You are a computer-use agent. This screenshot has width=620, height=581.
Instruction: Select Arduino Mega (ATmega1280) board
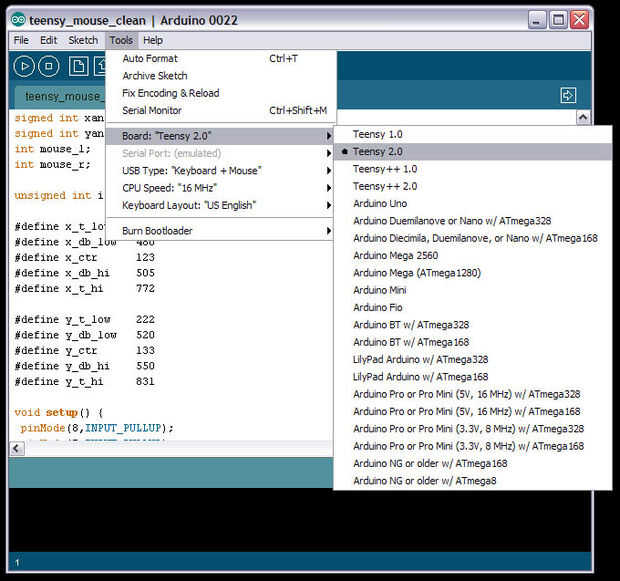[x=473, y=273]
